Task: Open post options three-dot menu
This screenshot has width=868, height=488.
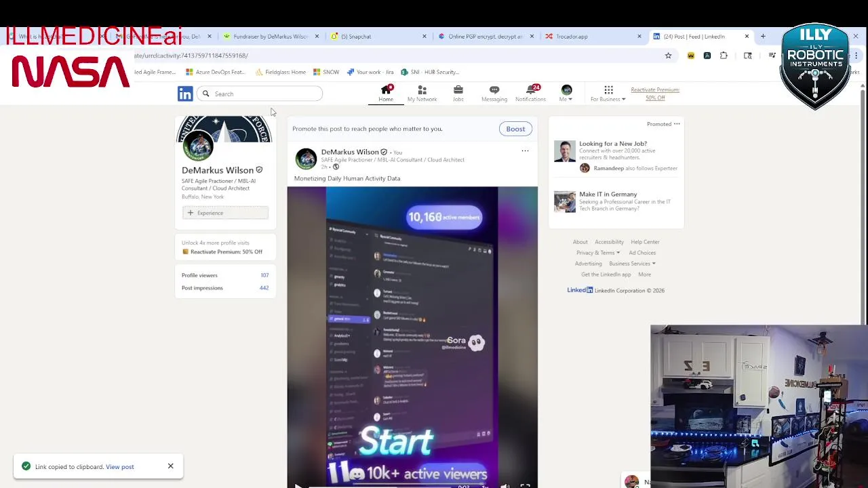Action: (525, 150)
